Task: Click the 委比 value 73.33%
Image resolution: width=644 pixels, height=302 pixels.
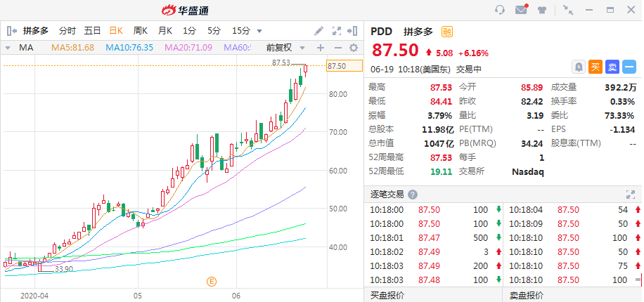Action: point(620,116)
